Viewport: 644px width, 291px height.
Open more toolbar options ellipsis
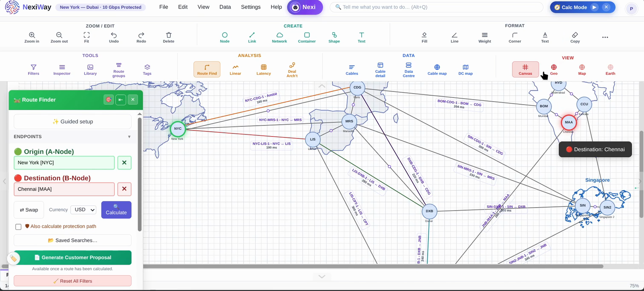[x=605, y=37]
